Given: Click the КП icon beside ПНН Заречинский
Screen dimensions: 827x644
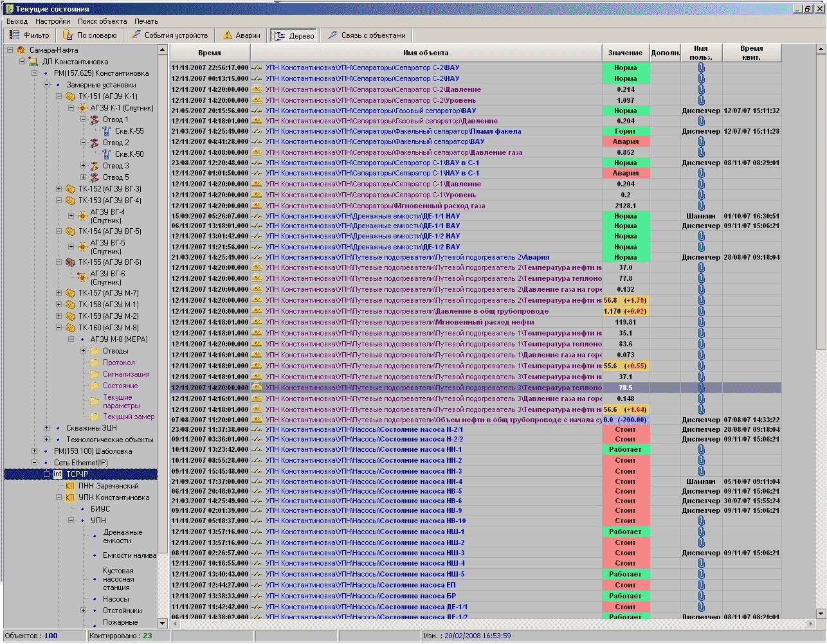Looking at the screenshot, I should (70, 486).
